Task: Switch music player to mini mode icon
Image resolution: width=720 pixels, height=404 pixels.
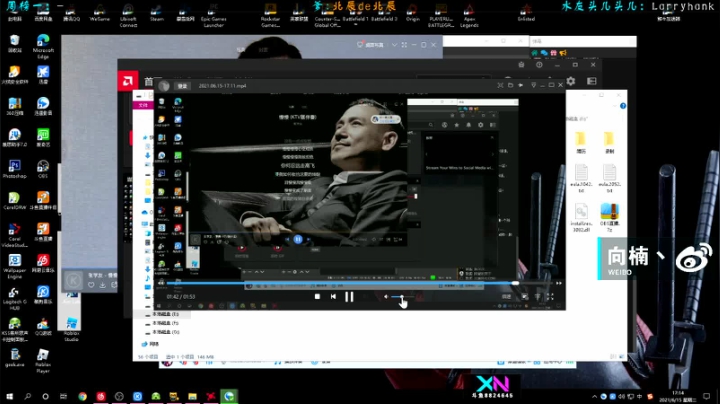Action: pyautogui.click(x=404, y=45)
